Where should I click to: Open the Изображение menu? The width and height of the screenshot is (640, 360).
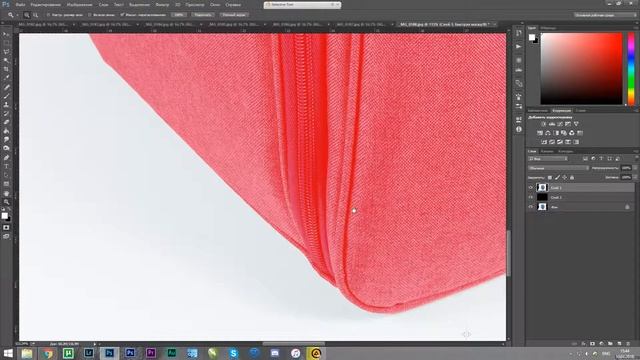[x=80, y=5]
